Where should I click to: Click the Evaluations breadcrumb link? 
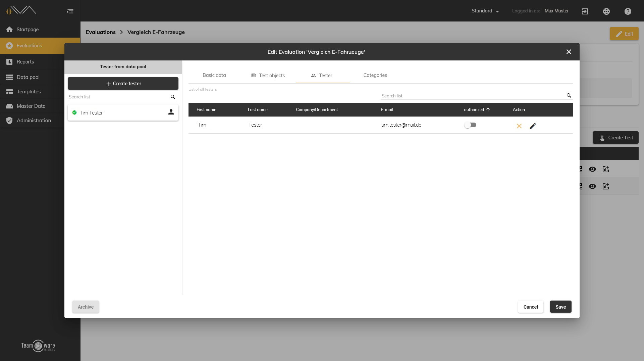tap(101, 32)
